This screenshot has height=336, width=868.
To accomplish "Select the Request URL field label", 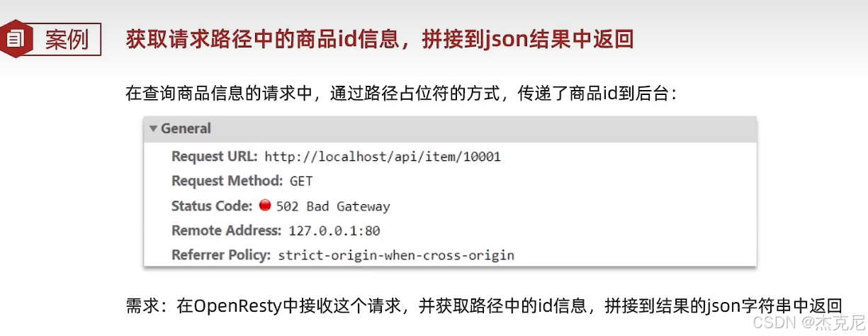I will pyautogui.click(x=215, y=156).
